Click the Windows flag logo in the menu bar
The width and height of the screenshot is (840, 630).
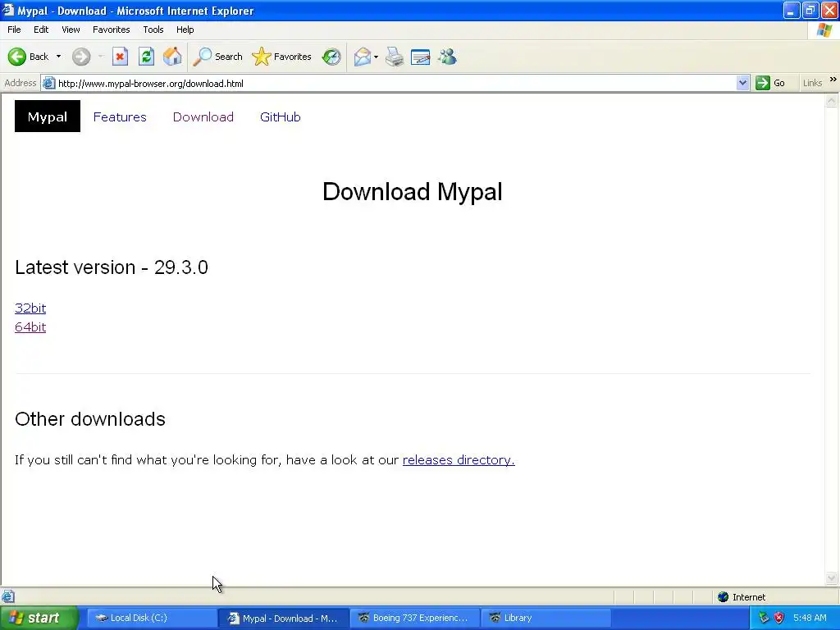pyautogui.click(x=824, y=30)
